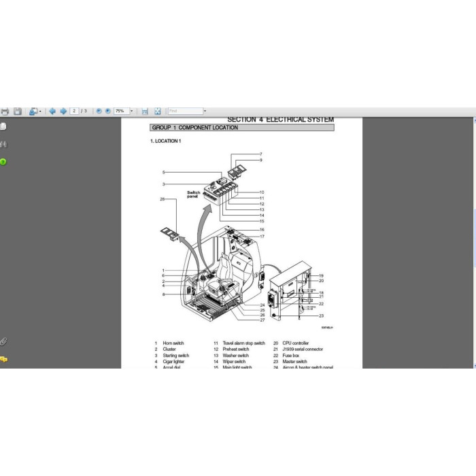Click 'Horn switch' legend entry
Screen dimensions: 476x476
[x=173, y=343]
